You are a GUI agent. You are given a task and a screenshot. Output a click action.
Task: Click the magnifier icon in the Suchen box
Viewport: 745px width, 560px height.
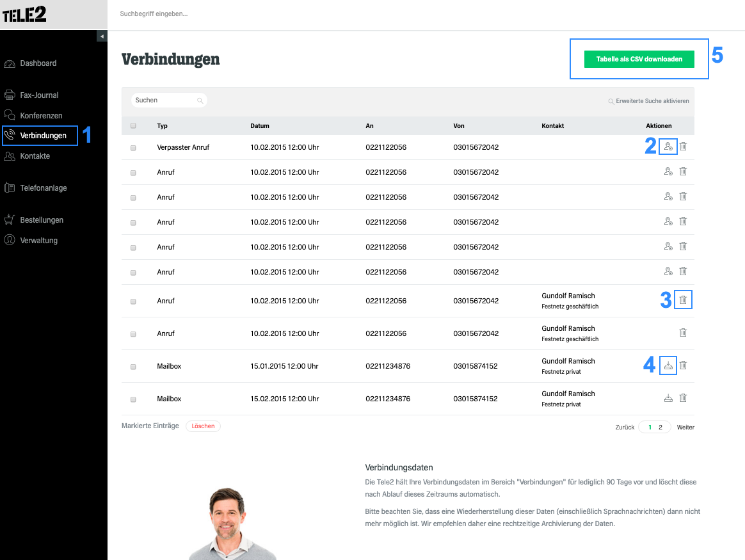tap(200, 100)
